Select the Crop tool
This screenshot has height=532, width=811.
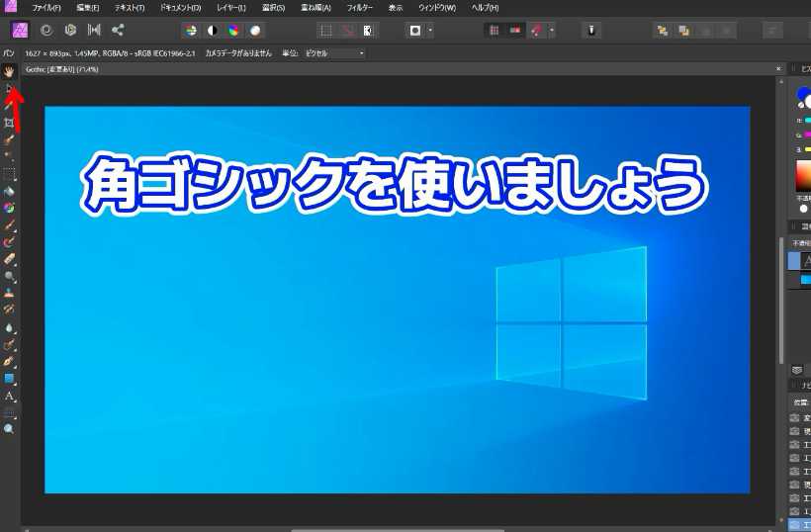tap(9, 123)
